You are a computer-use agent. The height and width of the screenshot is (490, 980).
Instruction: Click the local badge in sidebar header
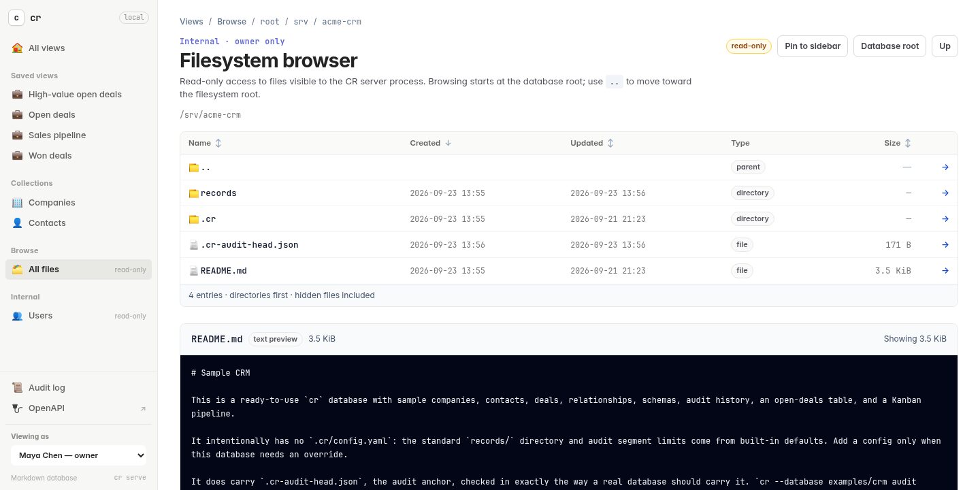134,18
